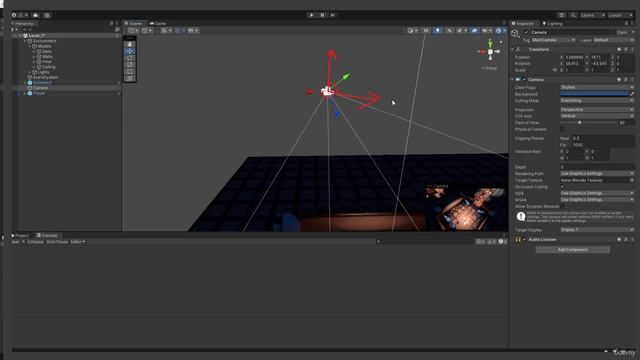
Task: Switch to the Project tab
Action: tap(20, 236)
